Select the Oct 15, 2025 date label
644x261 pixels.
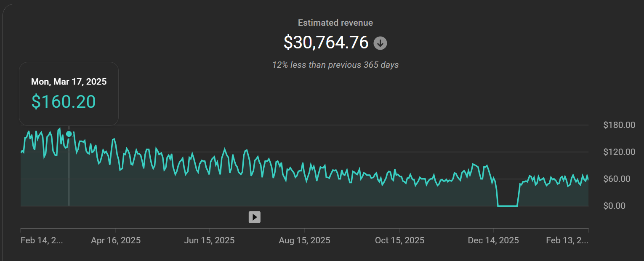point(399,240)
